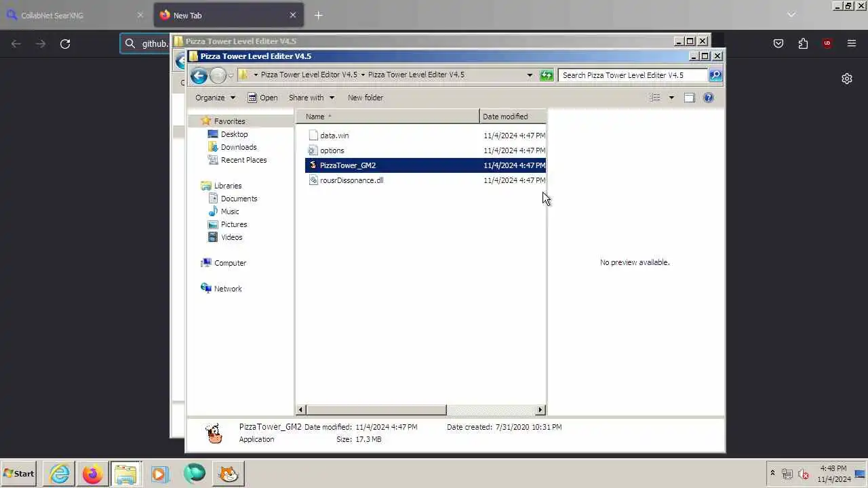Click the rousrDissonance.dll file icon

point(313,180)
